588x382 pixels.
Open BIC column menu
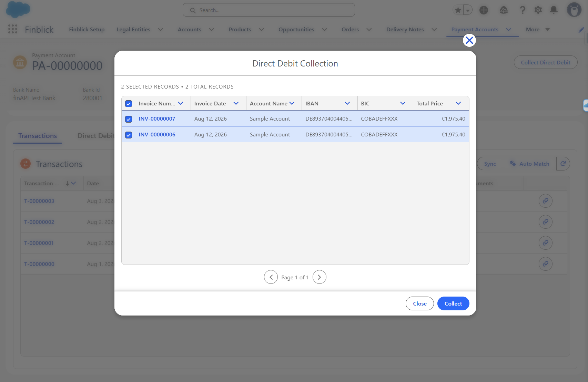click(403, 103)
